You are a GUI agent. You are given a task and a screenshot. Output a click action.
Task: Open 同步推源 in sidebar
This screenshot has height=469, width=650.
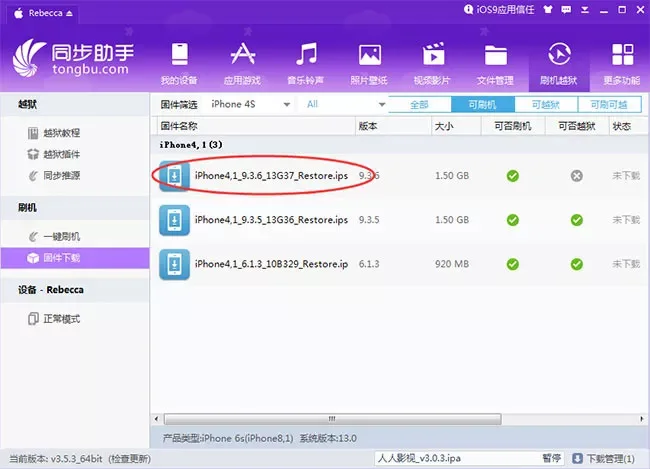pyautogui.click(x=54, y=176)
